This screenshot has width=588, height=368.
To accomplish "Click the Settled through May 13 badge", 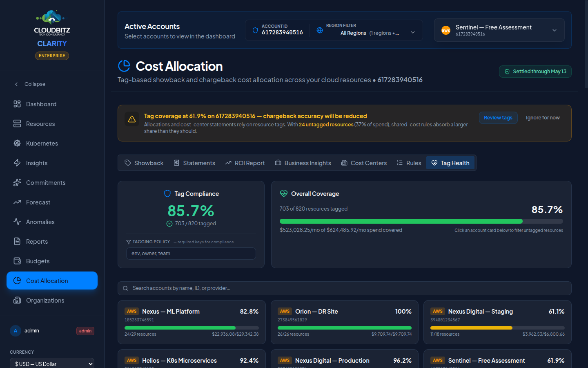I will [535, 72].
